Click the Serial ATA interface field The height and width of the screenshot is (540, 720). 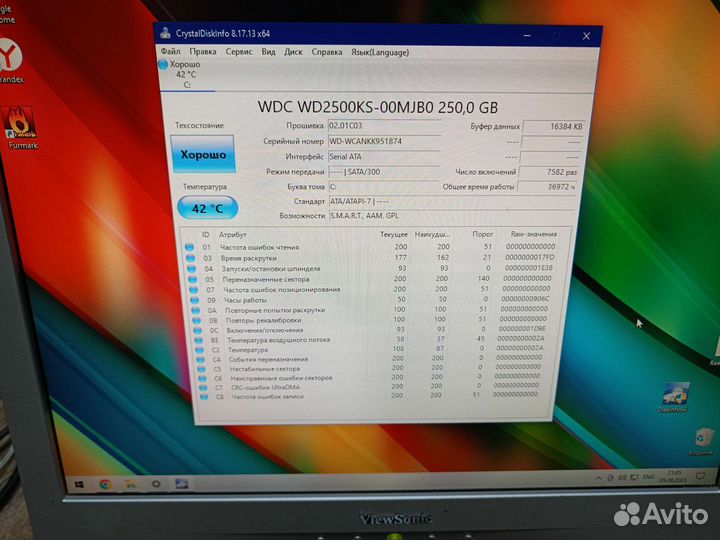384,157
